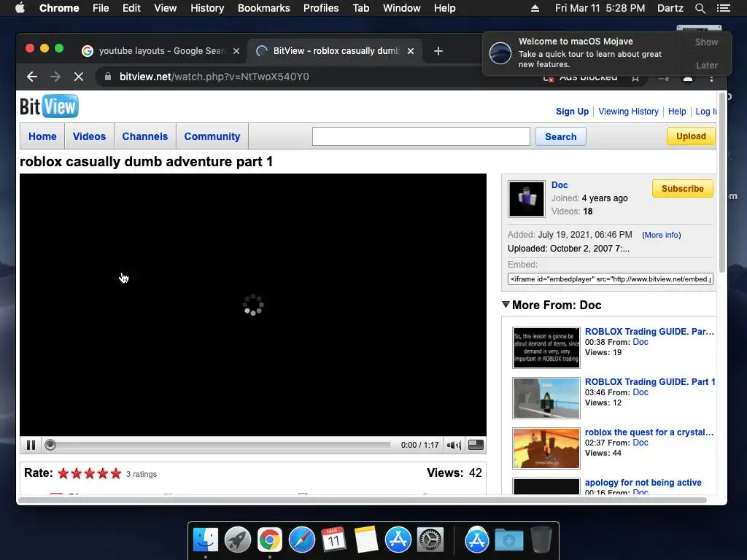
Task: Click the yellow Upload button
Action: coord(691,136)
